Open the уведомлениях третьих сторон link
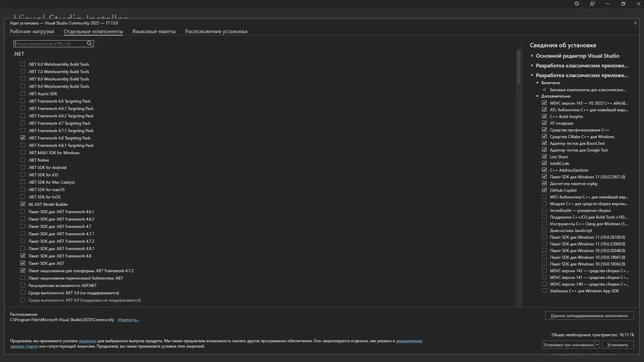 click(x=409, y=341)
